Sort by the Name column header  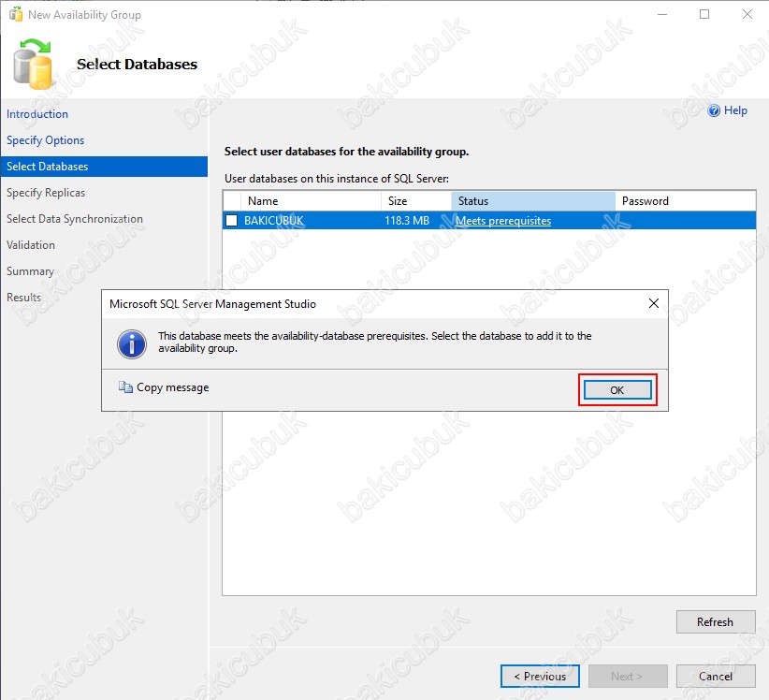(311, 201)
